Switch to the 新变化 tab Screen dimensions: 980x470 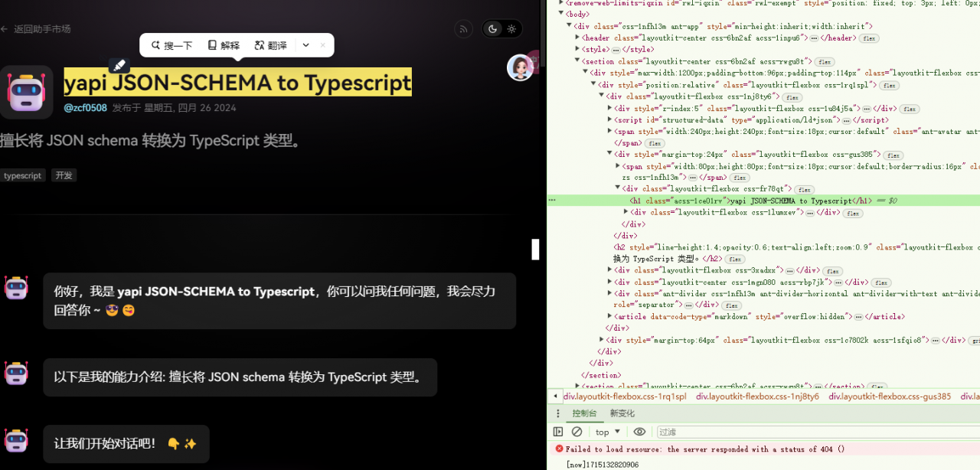point(622,413)
